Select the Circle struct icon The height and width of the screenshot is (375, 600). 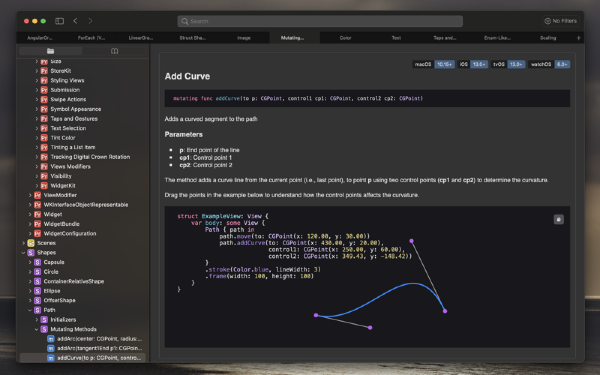pos(38,272)
